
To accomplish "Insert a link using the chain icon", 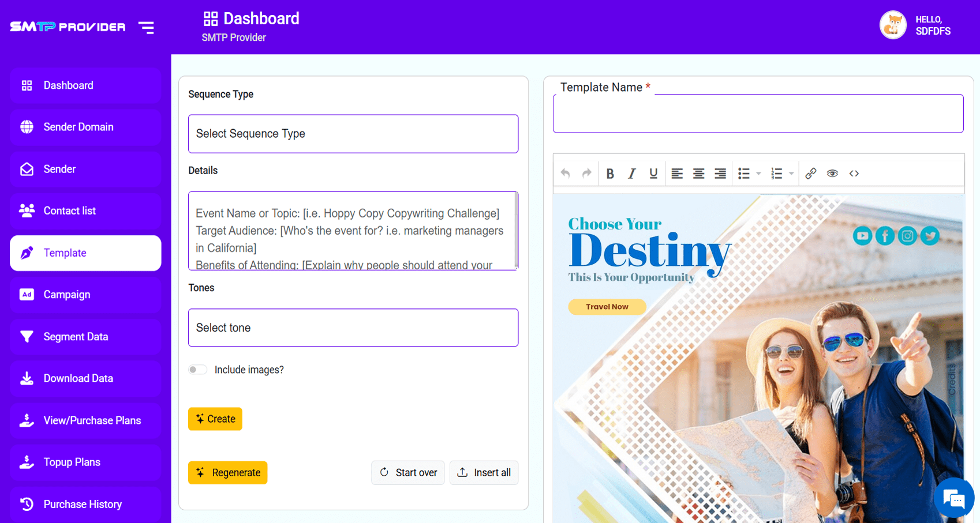I will pyautogui.click(x=810, y=174).
